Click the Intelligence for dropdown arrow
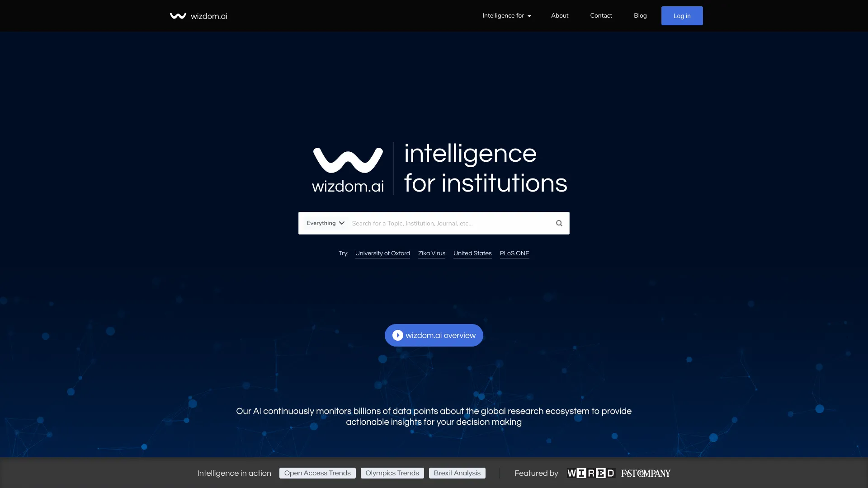Screen dimensions: 868x488 530,16
